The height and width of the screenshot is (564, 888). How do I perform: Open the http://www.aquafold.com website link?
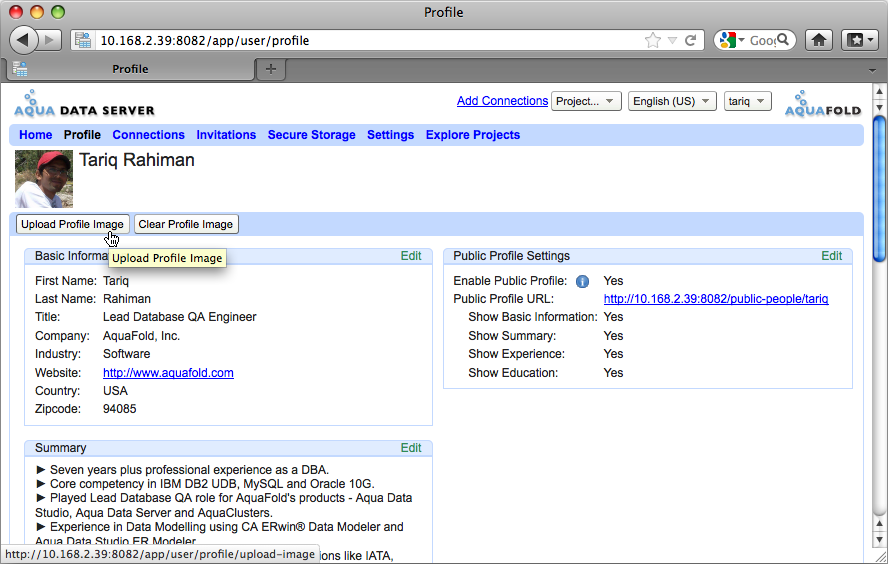tap(168, 373)
